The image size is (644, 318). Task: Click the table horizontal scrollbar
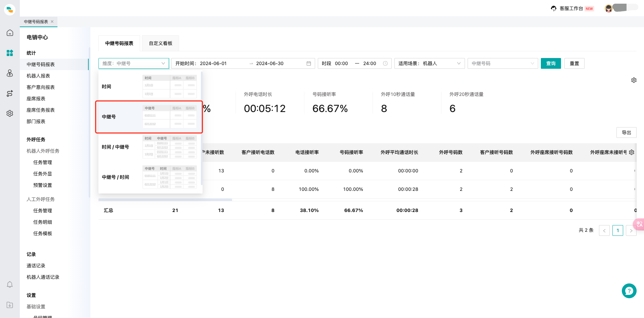point(165,200)
